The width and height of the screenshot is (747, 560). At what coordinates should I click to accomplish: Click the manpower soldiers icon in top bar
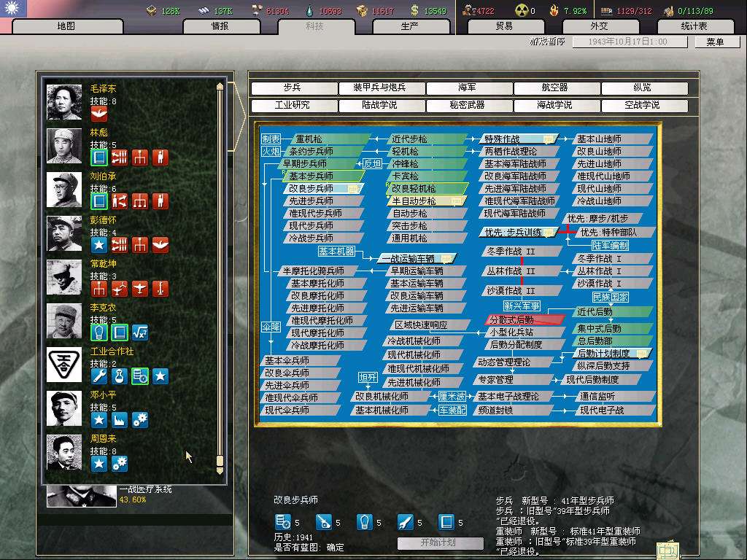[468, 10]
